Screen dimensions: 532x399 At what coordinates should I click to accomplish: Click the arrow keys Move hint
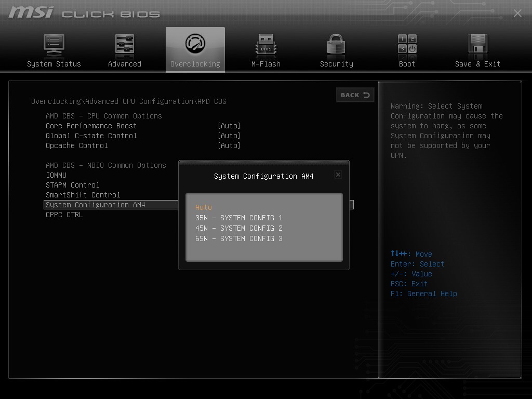pyautogui.click(x=411, y=254)
